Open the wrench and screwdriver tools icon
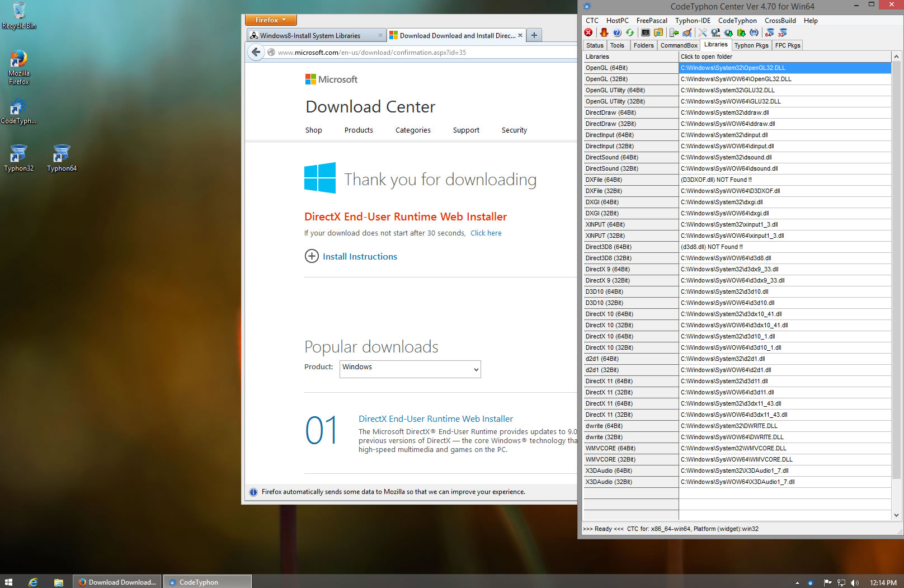The width and height of the screenshot is (904, 588). (x=703, y=32)
